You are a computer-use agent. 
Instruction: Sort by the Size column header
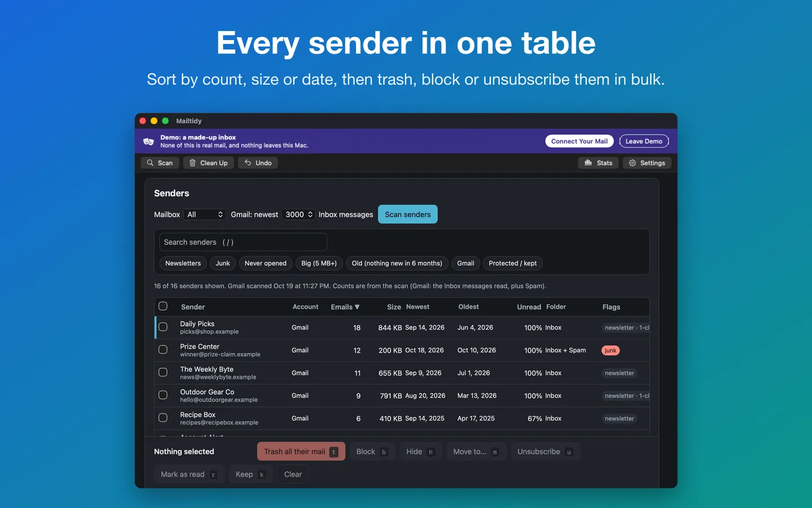(394, 307)
